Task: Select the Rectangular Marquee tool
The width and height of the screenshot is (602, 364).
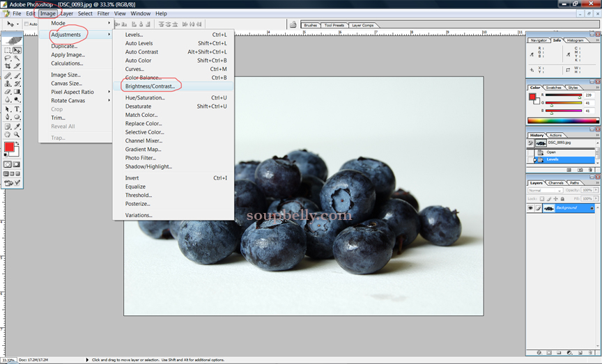Action: [7, 50]
